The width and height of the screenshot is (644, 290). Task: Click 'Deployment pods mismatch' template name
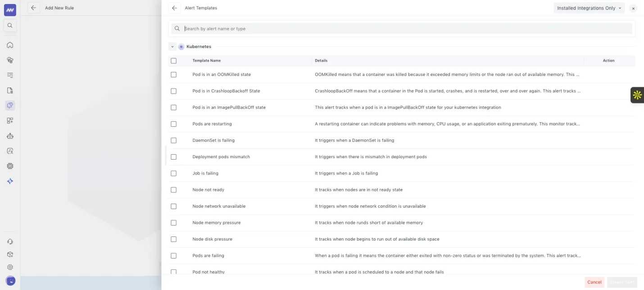(221, 157)
